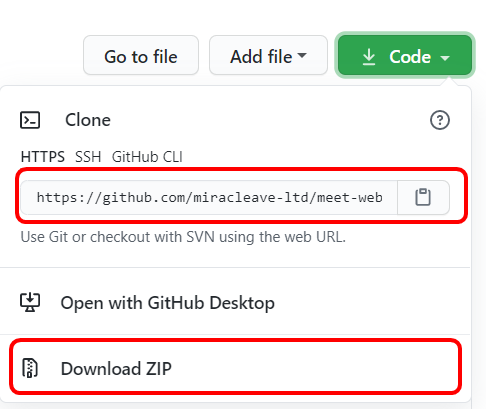Open the Add file menu
Screen dimensions: 486x409
pyautogui.click(x=268, y=55)
